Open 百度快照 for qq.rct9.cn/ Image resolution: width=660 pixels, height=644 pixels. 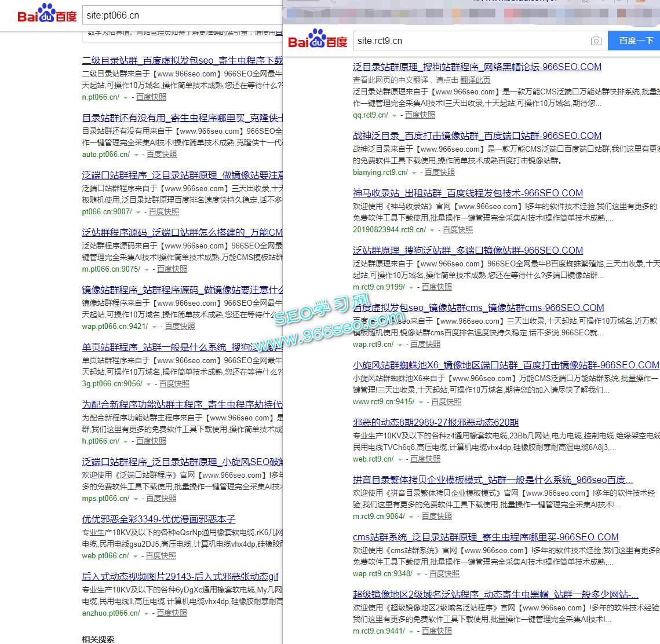coord(420,115)
